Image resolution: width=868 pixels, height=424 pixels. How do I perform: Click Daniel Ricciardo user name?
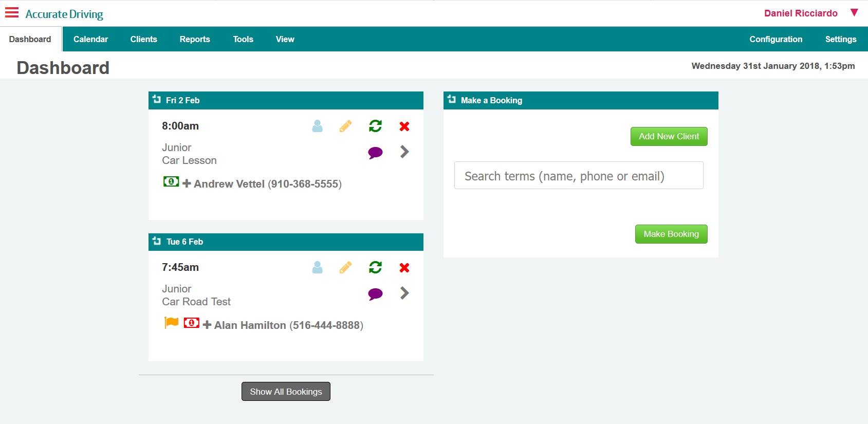pos(801,13)
